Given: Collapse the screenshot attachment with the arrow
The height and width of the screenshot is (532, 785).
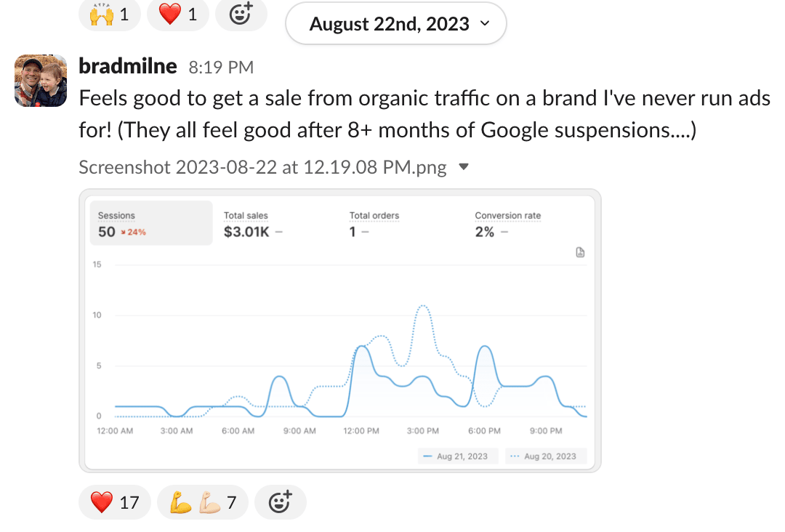Looking at the screenshot, I should click(x=464, y=168).
